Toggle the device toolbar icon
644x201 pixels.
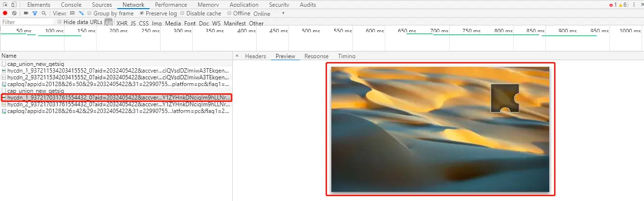(13, 4)
